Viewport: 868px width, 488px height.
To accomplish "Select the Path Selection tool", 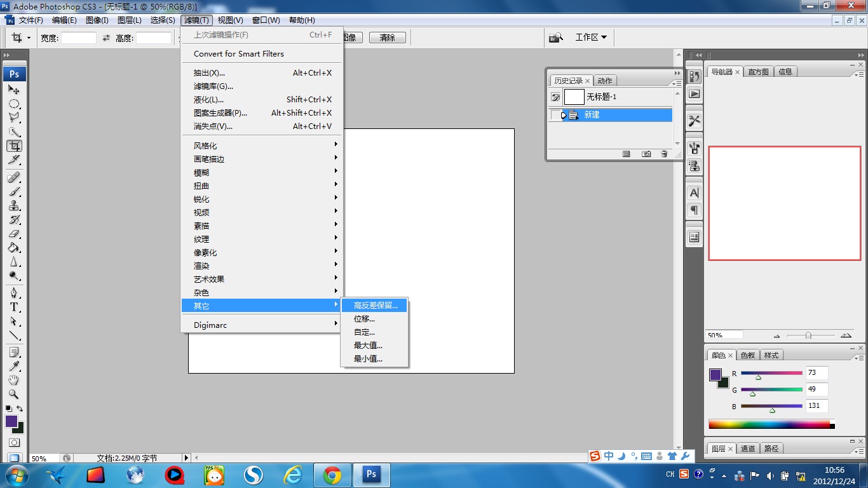I will [14, 321].
